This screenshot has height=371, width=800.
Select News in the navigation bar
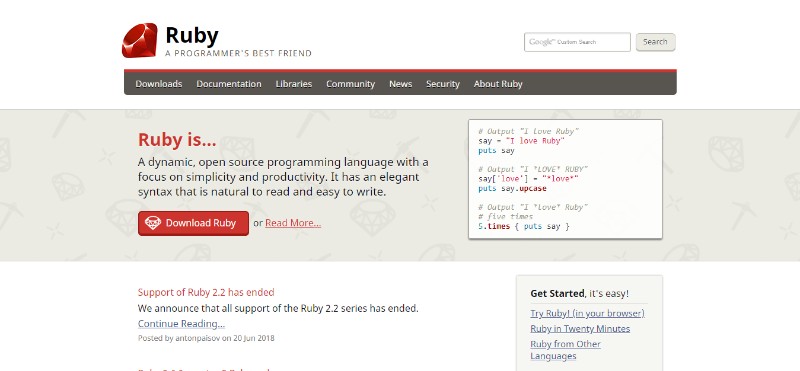(401, 84)
